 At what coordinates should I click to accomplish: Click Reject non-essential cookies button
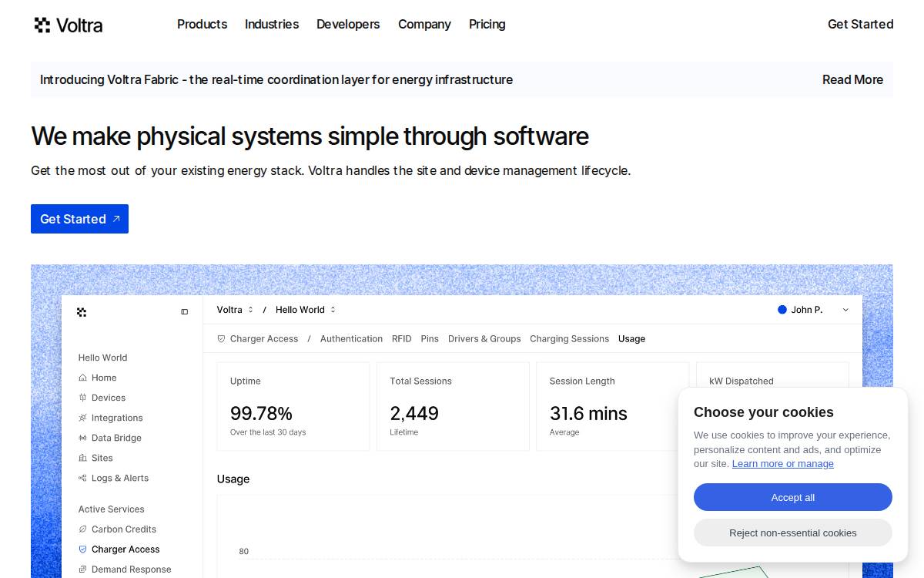(793, 533)
